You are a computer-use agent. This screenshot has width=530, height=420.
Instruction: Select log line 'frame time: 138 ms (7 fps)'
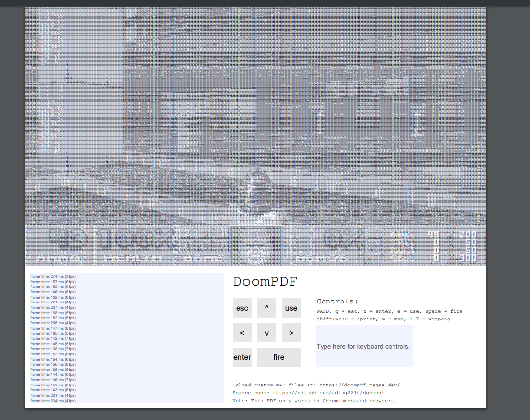[53, 349]
